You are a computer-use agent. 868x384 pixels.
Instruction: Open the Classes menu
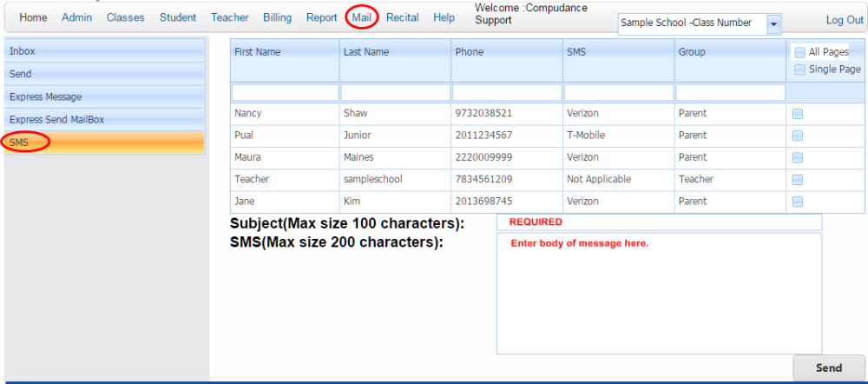pos(126,17)
